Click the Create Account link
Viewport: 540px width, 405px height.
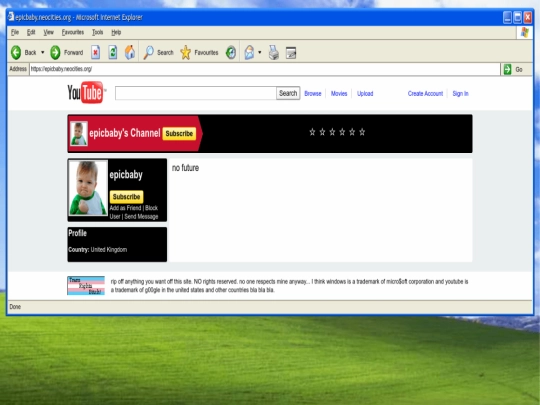click(425, 94)
